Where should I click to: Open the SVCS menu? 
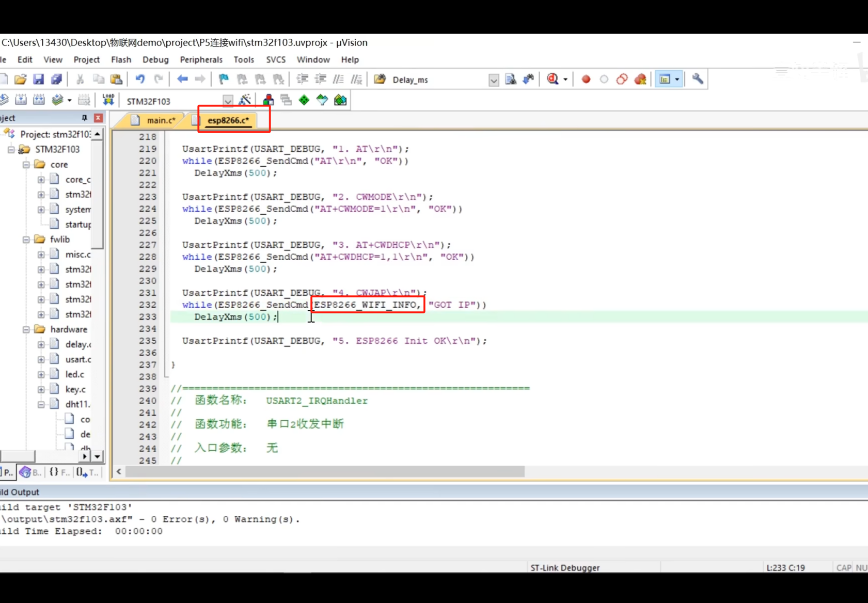click(x=275, y=60)
